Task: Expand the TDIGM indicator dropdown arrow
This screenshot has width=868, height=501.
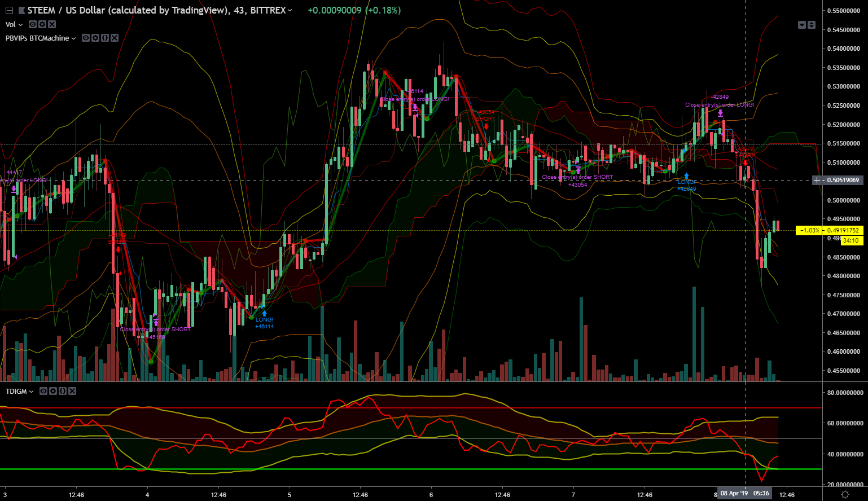Action: click(x=32, y=392)
